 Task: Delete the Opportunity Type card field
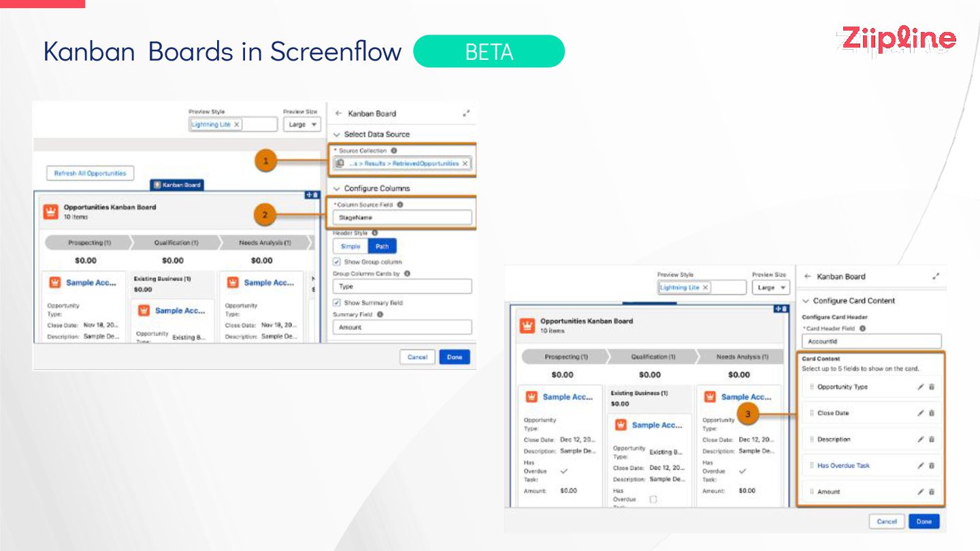click(x=932, y=386)
